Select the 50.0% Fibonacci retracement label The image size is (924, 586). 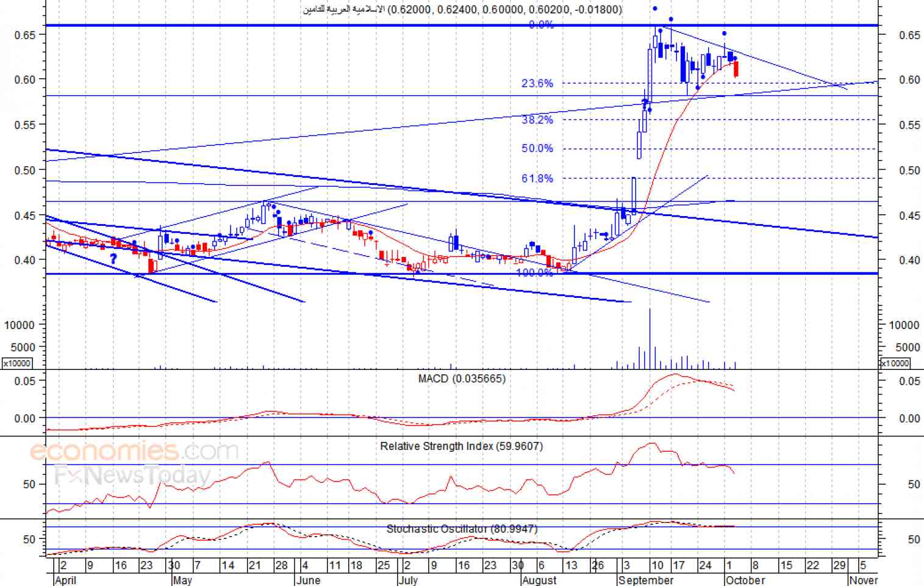537,148
